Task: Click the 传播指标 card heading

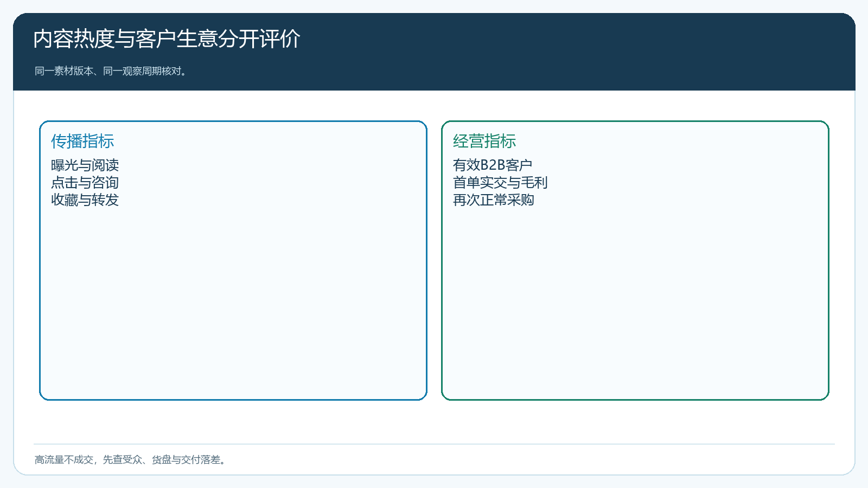Action: point(82,141)
